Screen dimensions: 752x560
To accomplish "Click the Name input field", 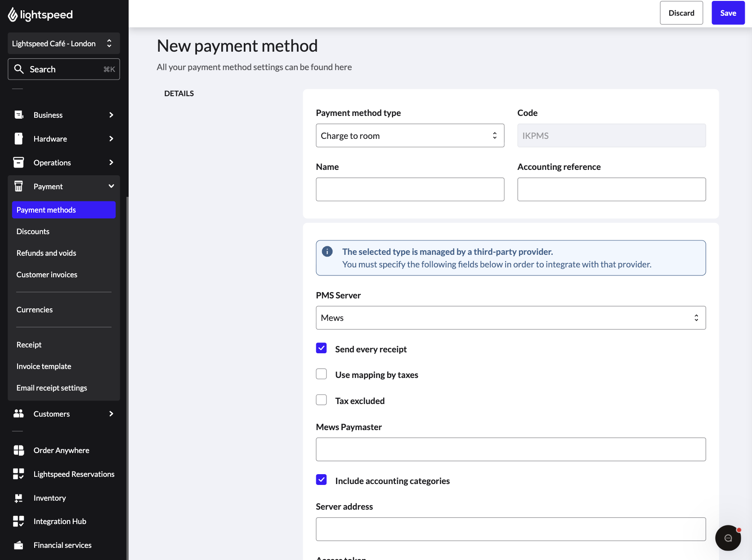I will point(410,189).
